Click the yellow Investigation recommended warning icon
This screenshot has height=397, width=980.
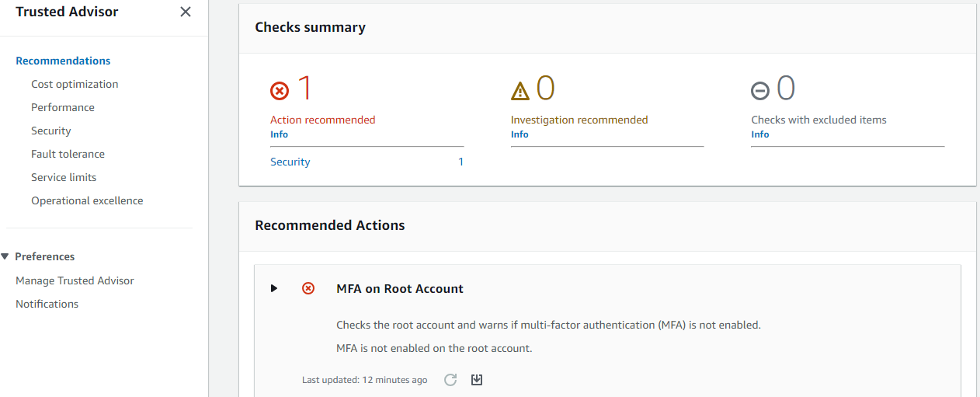click(x=520, y=92)
